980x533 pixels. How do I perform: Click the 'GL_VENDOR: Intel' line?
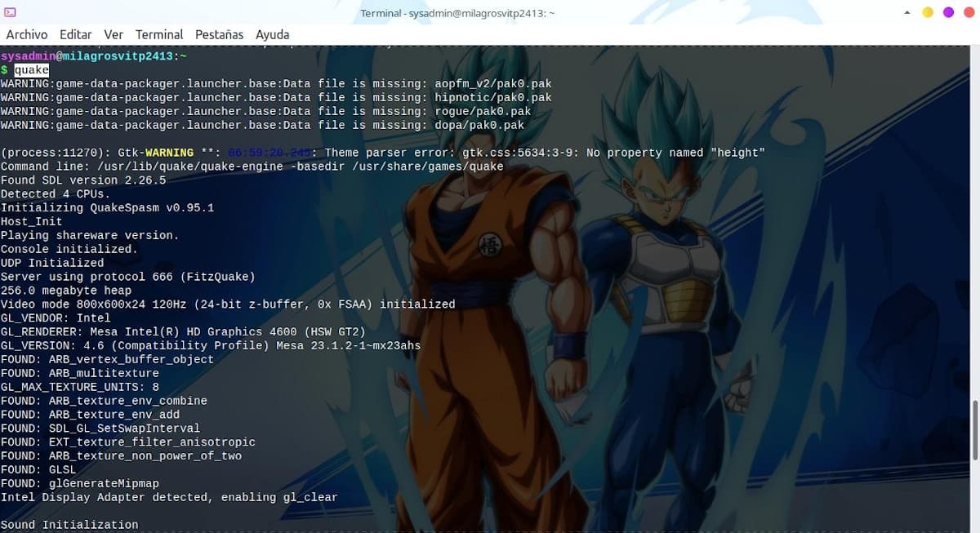[56, 318]
